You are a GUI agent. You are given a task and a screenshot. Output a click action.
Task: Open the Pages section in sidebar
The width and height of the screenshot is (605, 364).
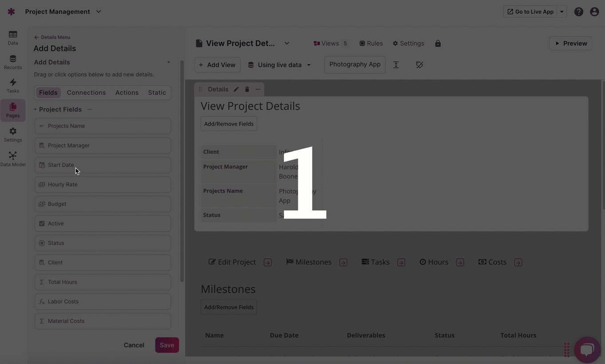(13, 110)
